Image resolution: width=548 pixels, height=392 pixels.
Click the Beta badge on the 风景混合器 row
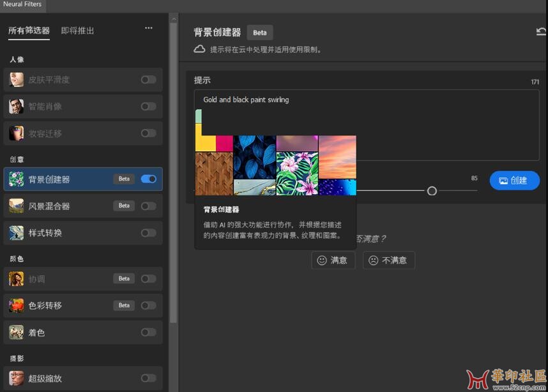[x=124, y=206]
